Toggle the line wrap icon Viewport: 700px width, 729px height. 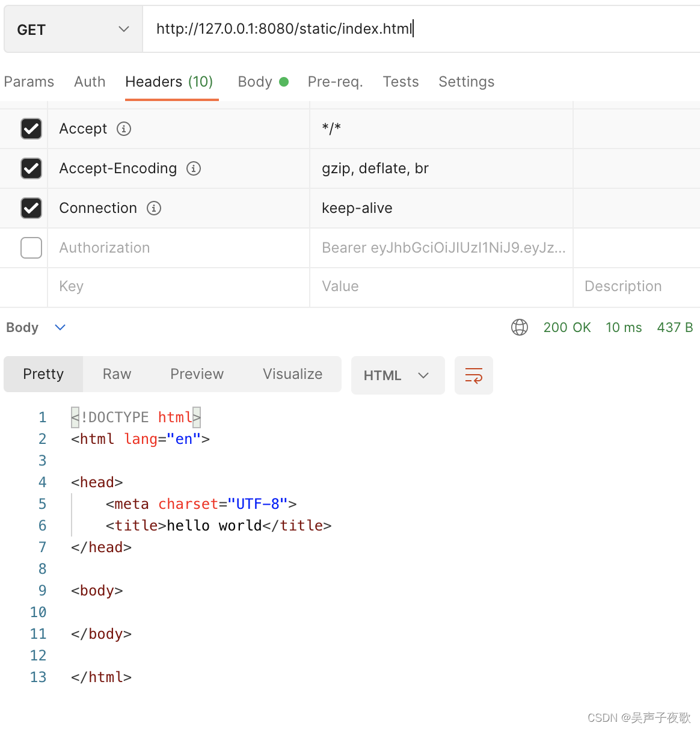[x=474, y=375]
